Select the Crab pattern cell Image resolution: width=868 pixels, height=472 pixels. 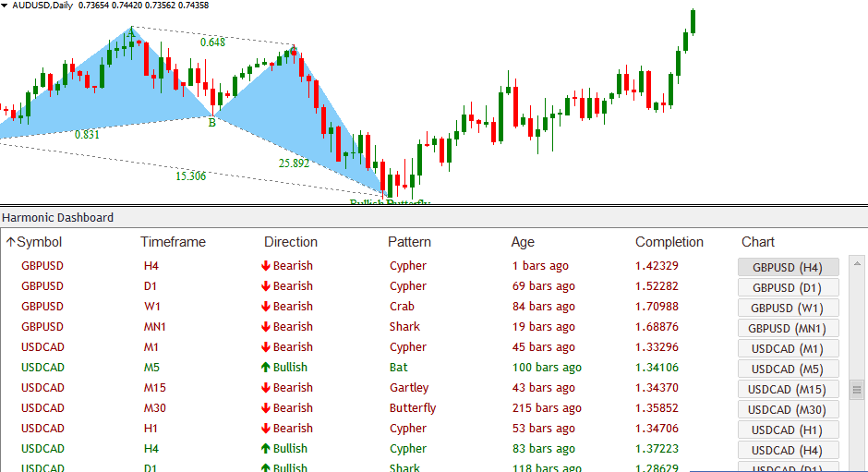click(x=402, y=307)
